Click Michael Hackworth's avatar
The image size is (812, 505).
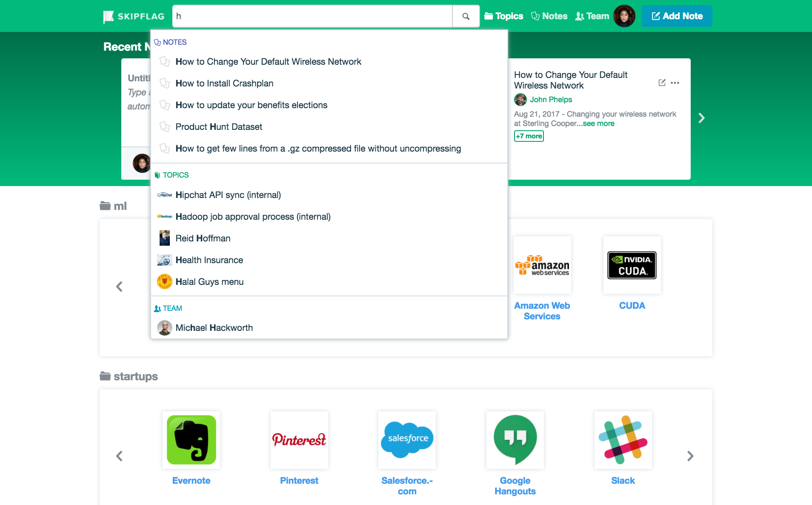(165, 328)
